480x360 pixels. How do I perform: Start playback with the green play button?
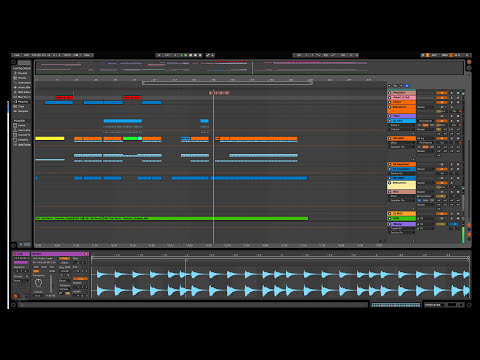pyautogui.click(x=186, y=55)
